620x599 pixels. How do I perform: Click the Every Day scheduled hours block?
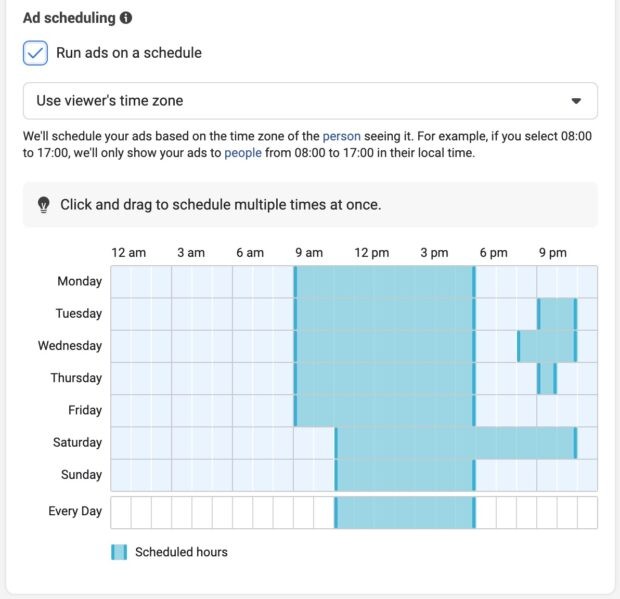pyautogui.click(x=405, y=513)
